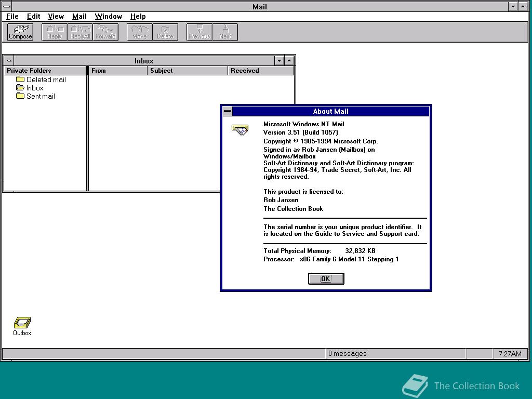Image resolution: width=532 pixels, height=399 pixels.
Task: Sort messages by the Received column header
Action: click(x=261, y=71)
